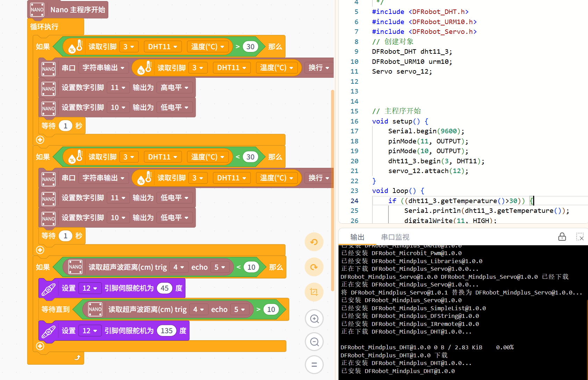Click the redo arrow button on workspace

[314, 267]
